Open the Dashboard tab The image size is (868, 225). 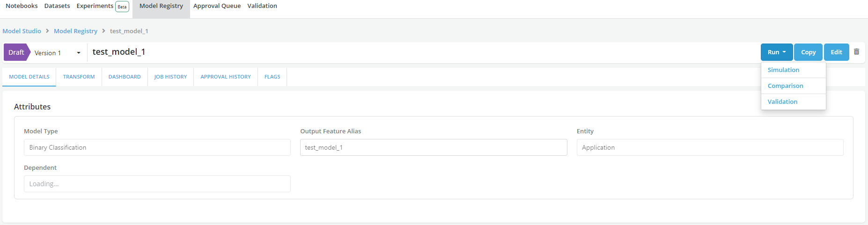(125, 77)
